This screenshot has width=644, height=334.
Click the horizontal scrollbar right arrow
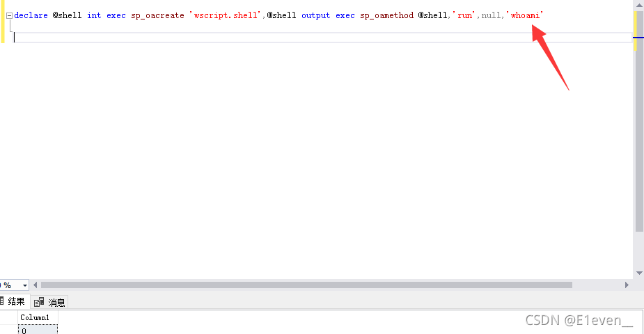click(x=627, y=285)
